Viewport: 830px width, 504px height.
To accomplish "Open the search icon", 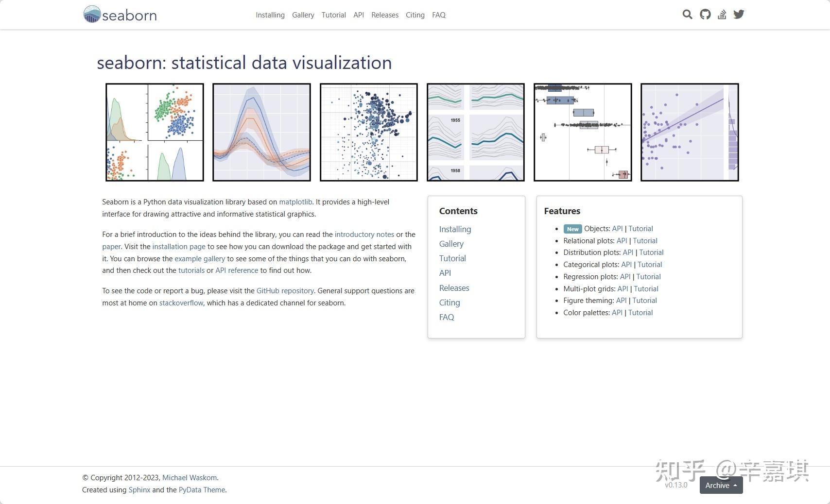I will 687,15.
